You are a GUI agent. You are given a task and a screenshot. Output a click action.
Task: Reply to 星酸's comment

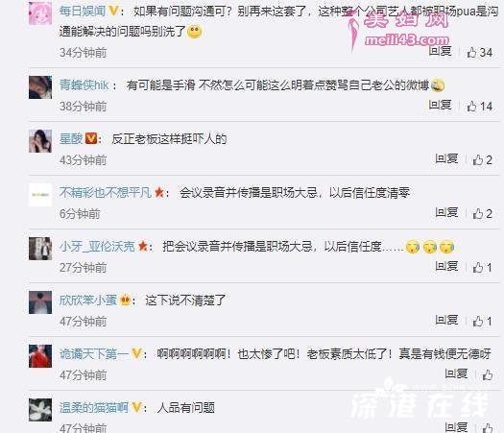(x=446, y=158)
